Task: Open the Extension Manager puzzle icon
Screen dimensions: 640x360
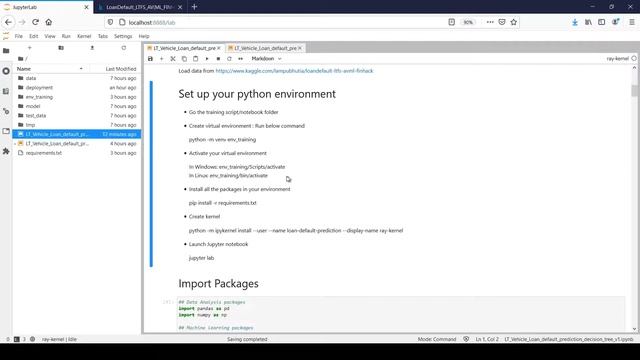Action: 6,151
